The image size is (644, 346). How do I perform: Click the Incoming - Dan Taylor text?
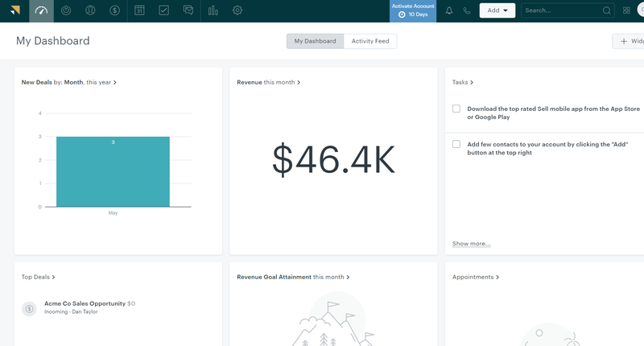click(71, 312)
